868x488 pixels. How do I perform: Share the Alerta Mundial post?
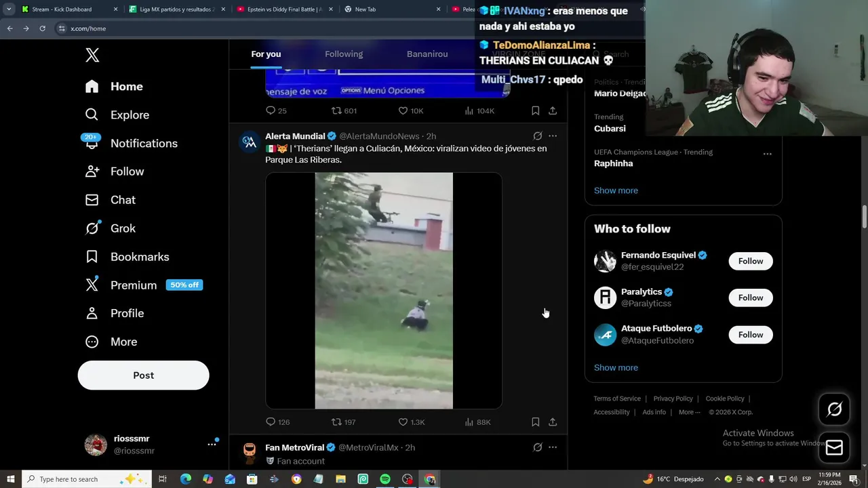point(553,422)
